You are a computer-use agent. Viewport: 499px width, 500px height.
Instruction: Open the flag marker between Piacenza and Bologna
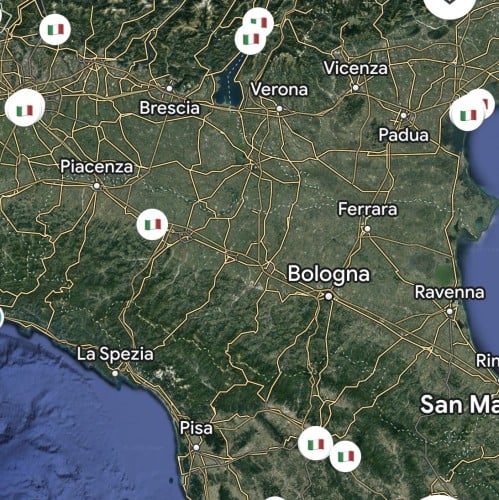click(x=152, y=224)
